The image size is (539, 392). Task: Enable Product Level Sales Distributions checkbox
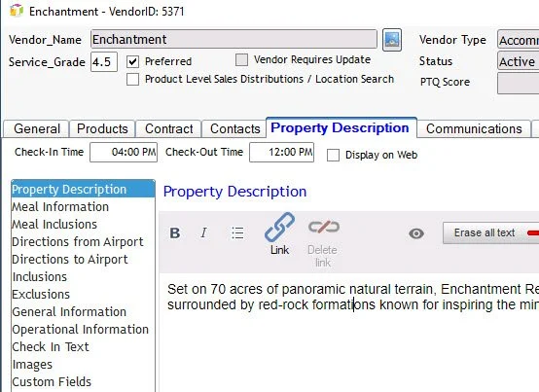pyautogui.click(x=132, y=80)
